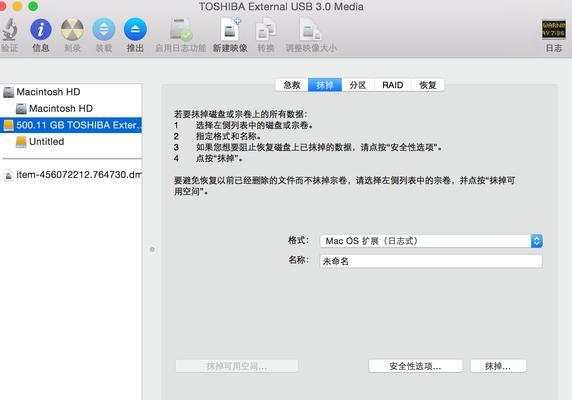Click the Erase Free Space (抹掉可用空间...) button
Image resolution: width=572 pixels, height=400 pixels.
(x=237, y=366)
